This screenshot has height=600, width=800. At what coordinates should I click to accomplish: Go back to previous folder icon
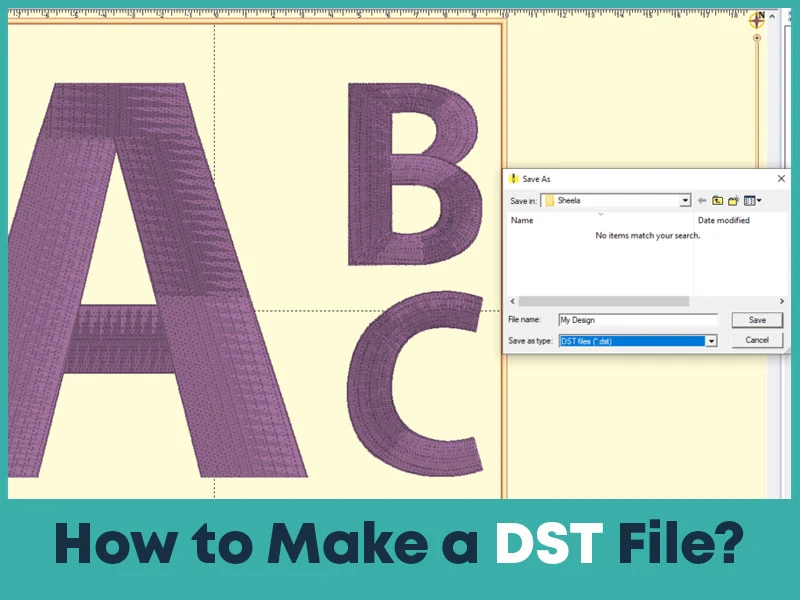coord(702,201)
